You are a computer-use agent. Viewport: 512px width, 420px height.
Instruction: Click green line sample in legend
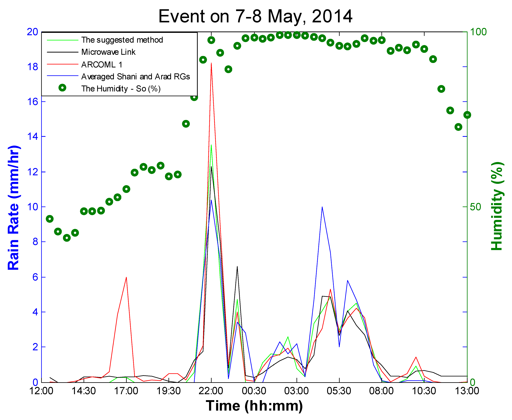coord(63,40)
